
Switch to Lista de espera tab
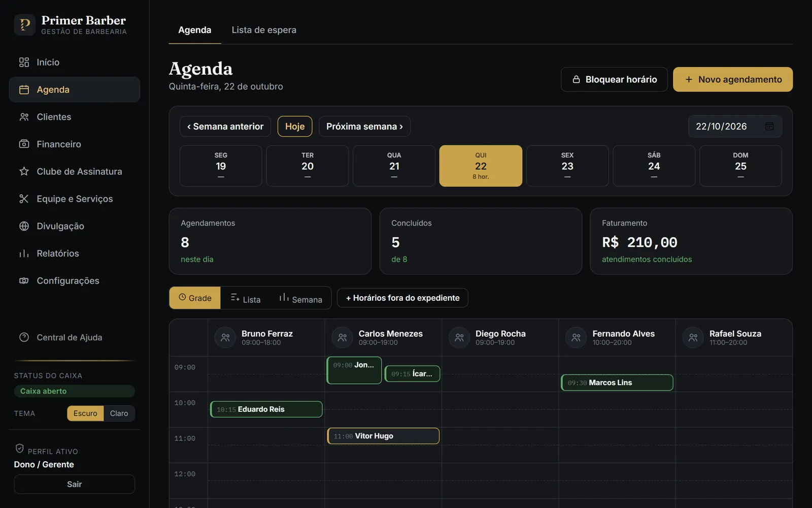[264, 30]
